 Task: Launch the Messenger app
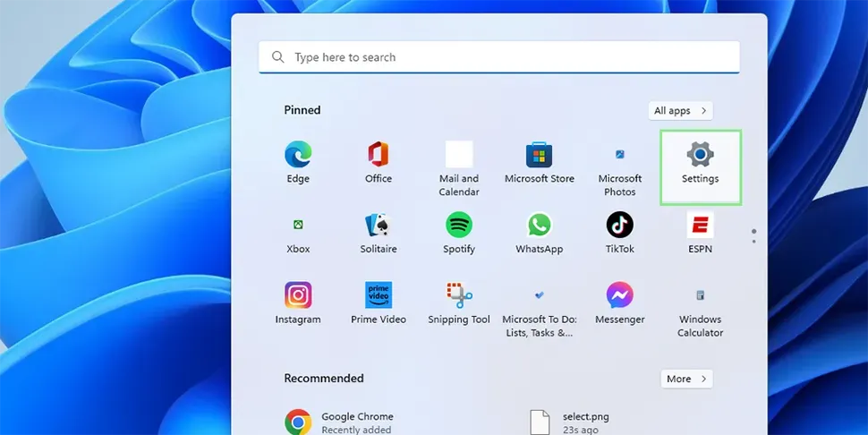[x=620, y=303]
